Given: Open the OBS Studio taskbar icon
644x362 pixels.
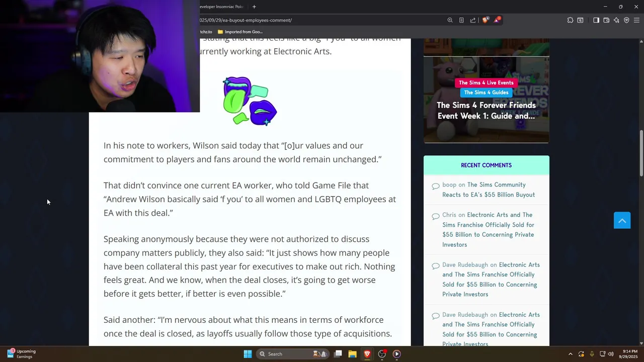Looking at the screenshot, I should coord(382,354).
